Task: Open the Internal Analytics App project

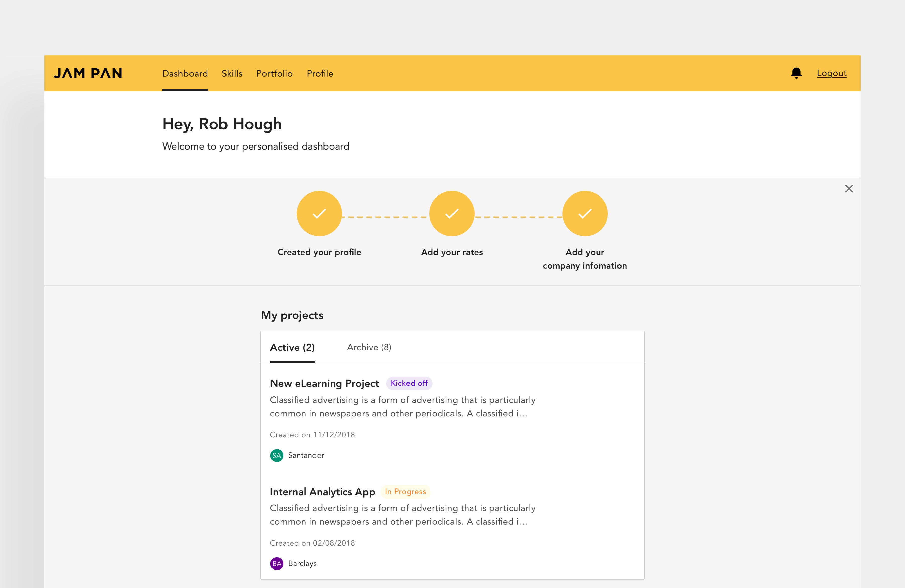Action: (322, 492)
